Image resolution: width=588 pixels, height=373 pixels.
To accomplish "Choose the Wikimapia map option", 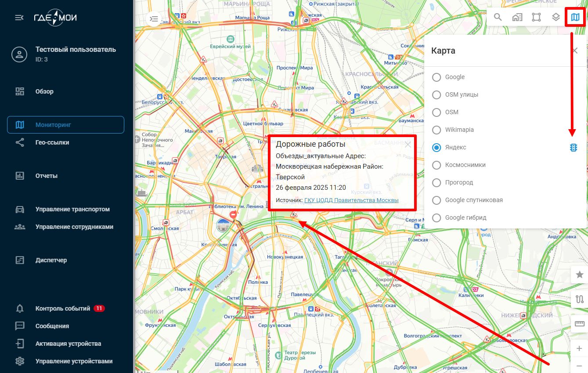I will click(436, 130).
